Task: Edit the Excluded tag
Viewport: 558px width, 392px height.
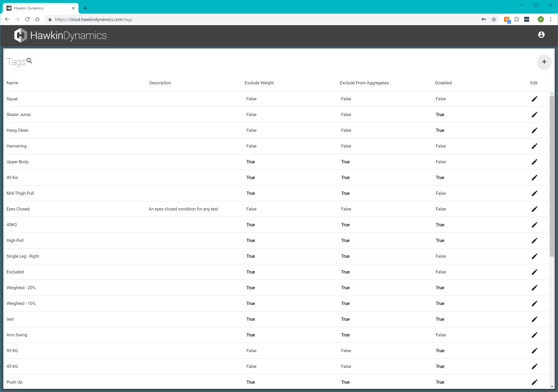Action: [x=534, y=272]
